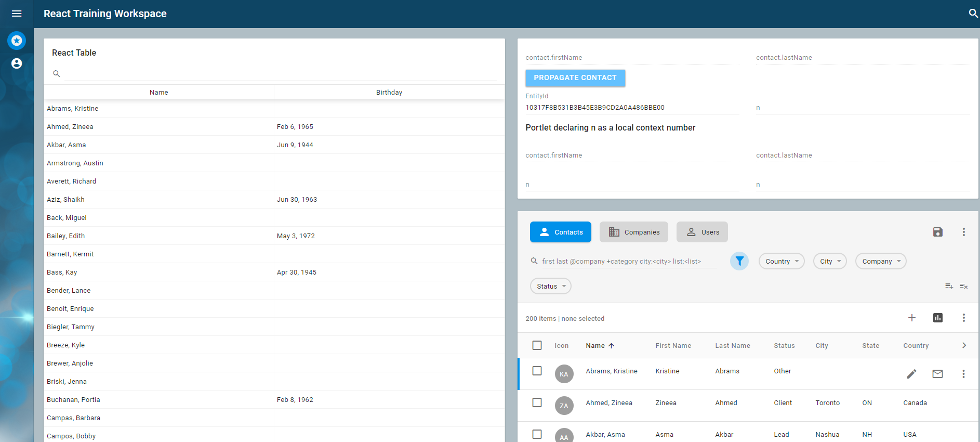980x442 pixels.
Task: Click the search icon in the header
Action: pos(973,14)
